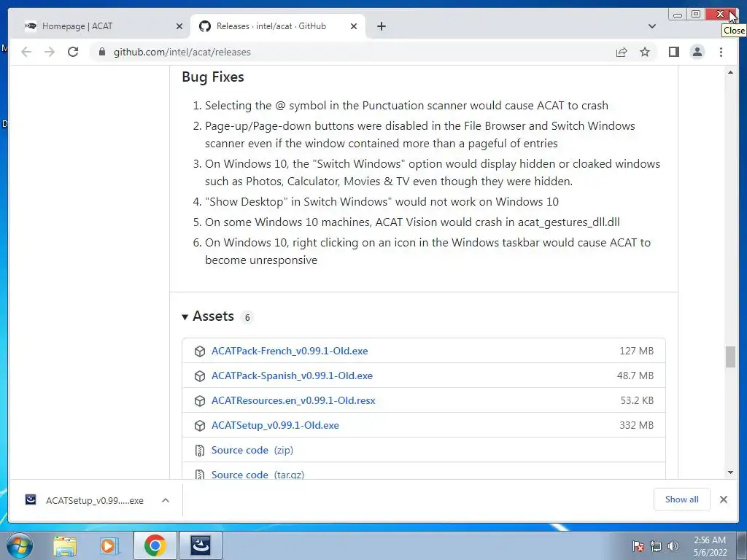Bookmark this page with star icon

pyautogui.click(x=645, y=52)
